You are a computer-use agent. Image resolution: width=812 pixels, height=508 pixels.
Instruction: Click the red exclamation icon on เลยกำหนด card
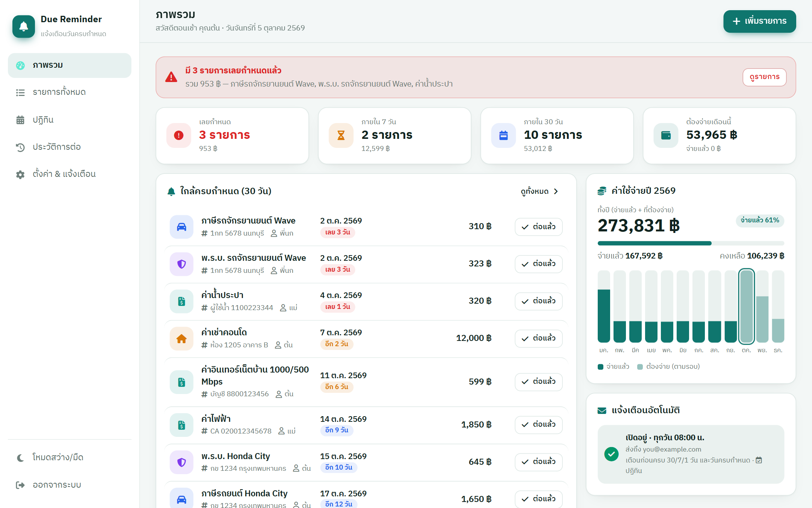pos(179,135)
